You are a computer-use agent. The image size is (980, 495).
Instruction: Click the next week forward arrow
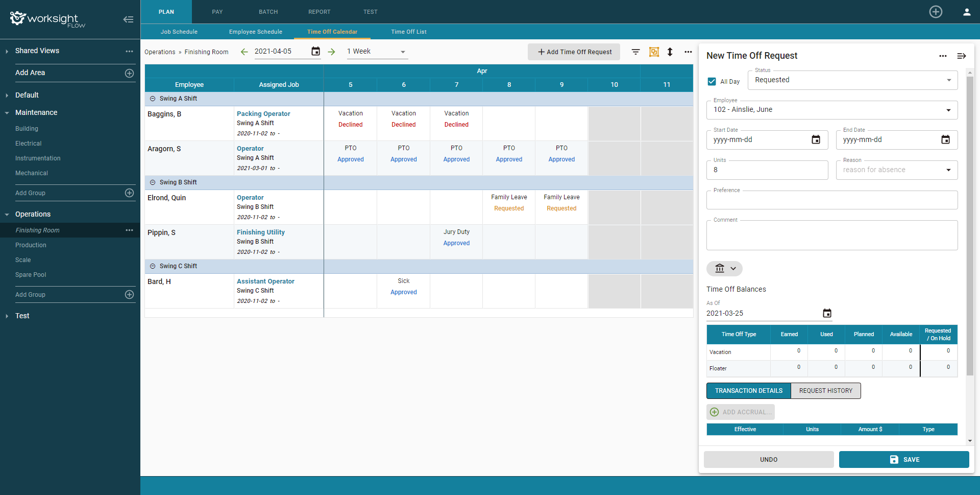332,51
